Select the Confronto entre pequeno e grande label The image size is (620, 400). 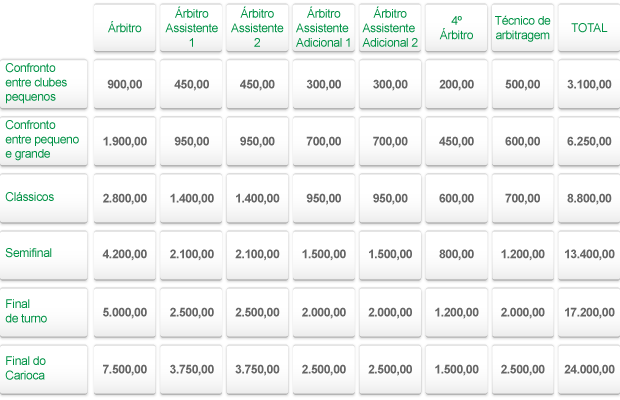pos(42,140)
